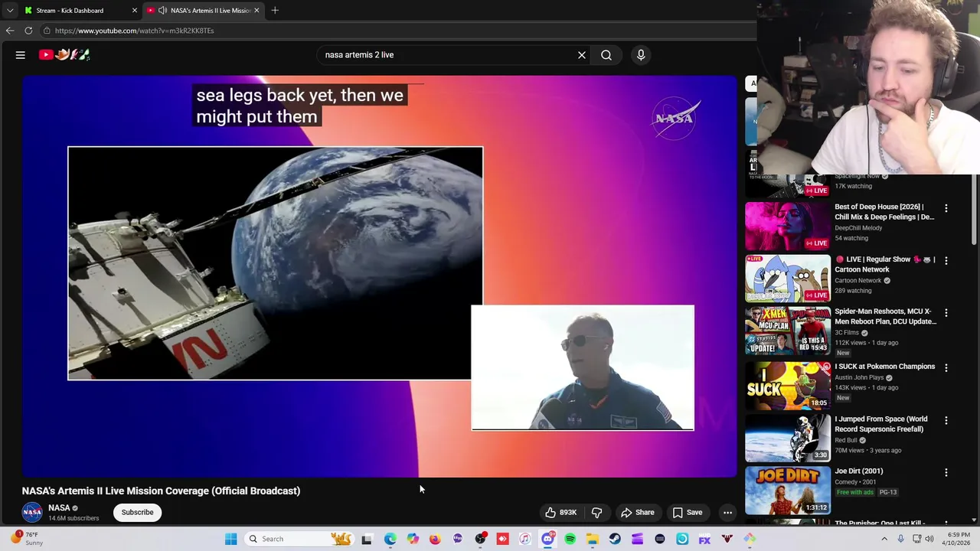Close the NASA Artemis tab
This screenshot has width=980, height=551.
256,11
